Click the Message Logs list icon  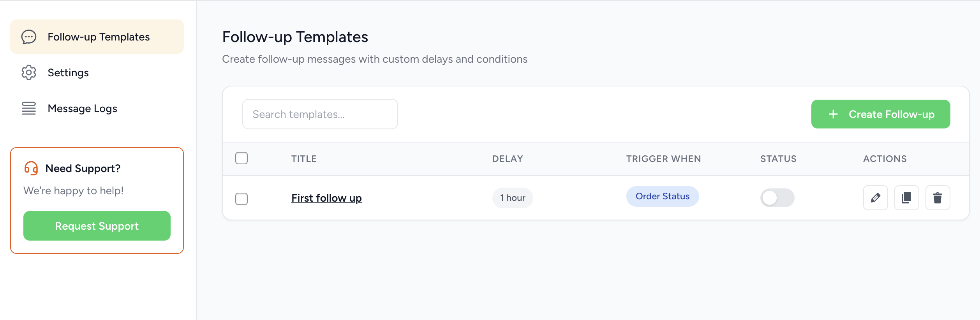pyautogui.click(x=29, y=108)
